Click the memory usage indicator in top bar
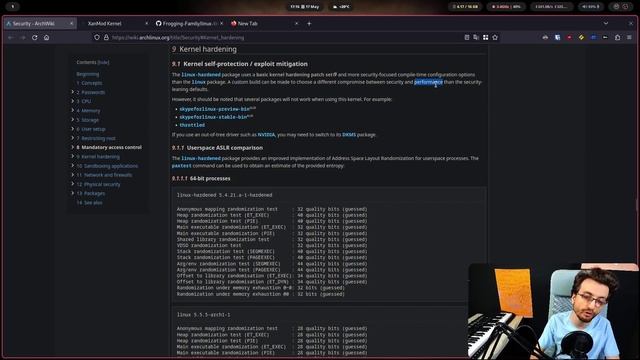 click(465, 7)
